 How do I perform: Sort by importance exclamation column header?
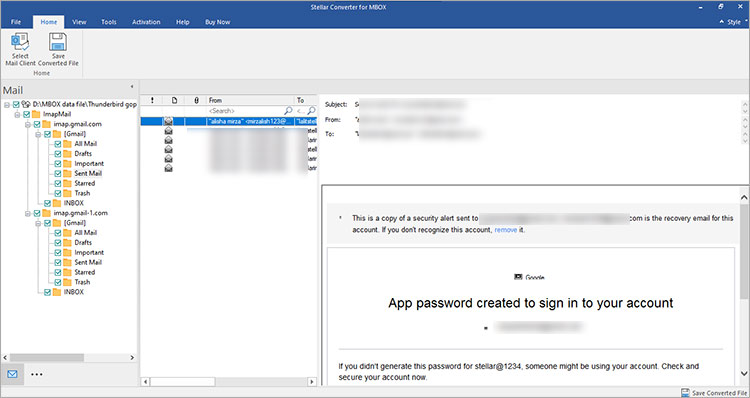point(152,100)
